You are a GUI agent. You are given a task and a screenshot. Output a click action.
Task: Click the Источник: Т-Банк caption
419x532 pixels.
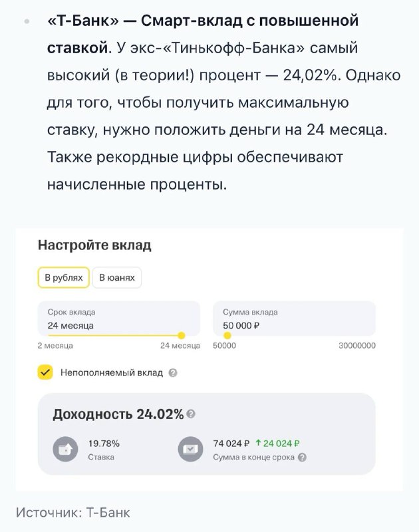pyautogui.click(x=73, y=512)
